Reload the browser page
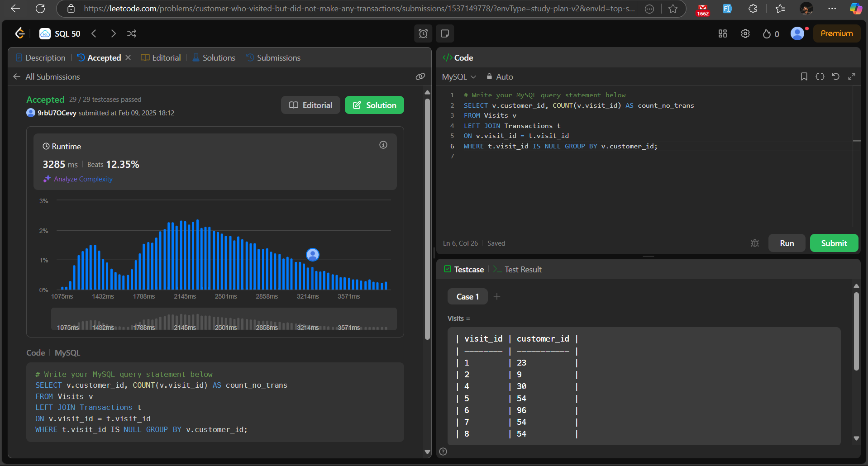Image resolution: width=868 pixels, height=466 pixels. pyautogui.click(x=40, y=9)
